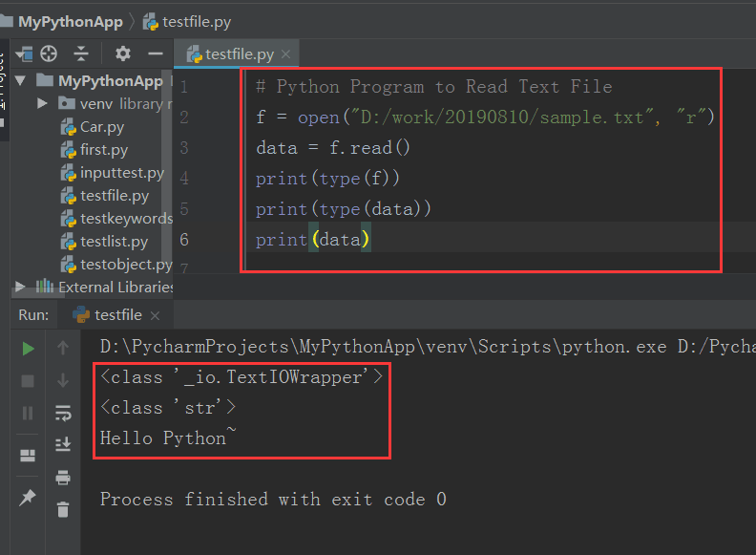756x555 pixels.
Task: Click the file path string 'D:/work/20190810/sample.txt'
Action: 501,117
